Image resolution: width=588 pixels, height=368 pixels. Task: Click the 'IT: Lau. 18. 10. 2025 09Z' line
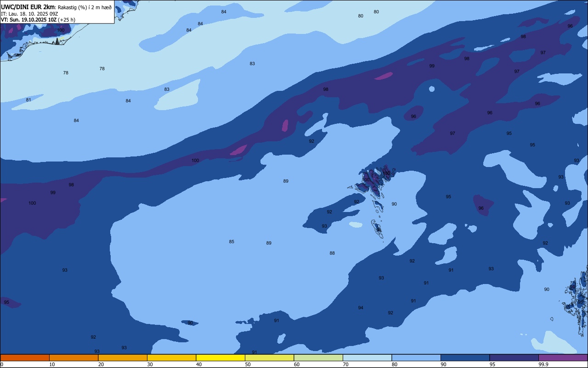(29, 14)
